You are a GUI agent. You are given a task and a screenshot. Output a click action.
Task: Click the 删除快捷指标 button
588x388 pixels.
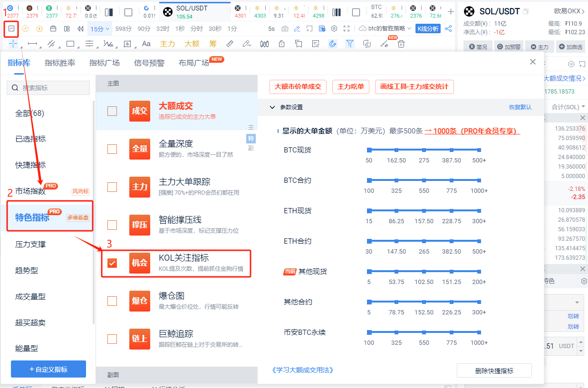point(494,371)
